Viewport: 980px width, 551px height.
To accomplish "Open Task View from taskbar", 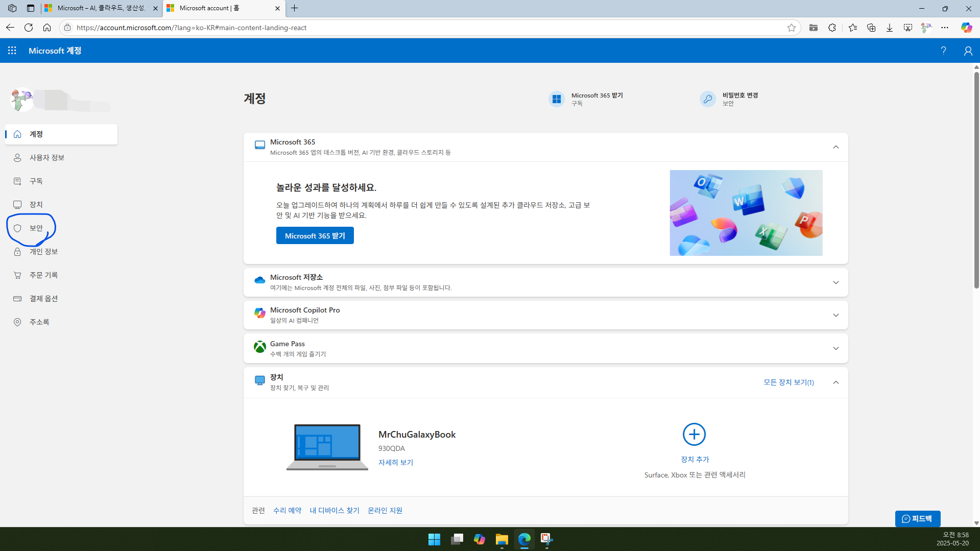I will (x=457, y=539).
